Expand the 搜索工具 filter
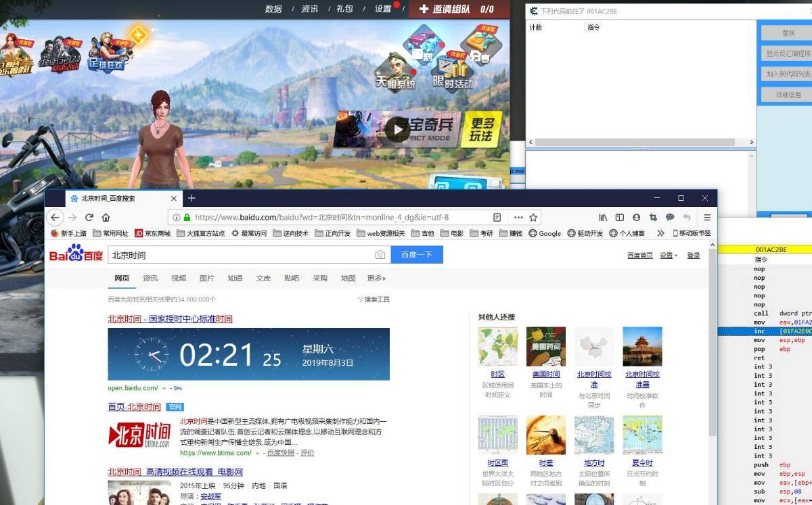Screen dimensions: 812x505 (374, 299)
